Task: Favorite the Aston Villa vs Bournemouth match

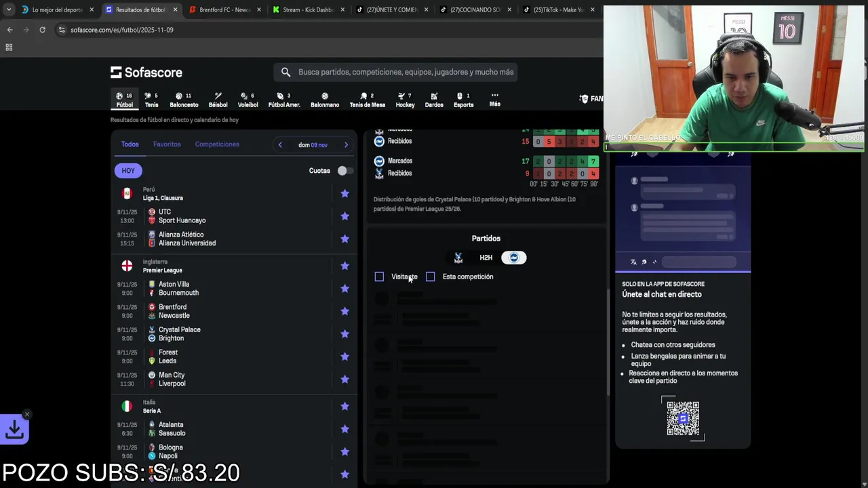Action: 344,289
